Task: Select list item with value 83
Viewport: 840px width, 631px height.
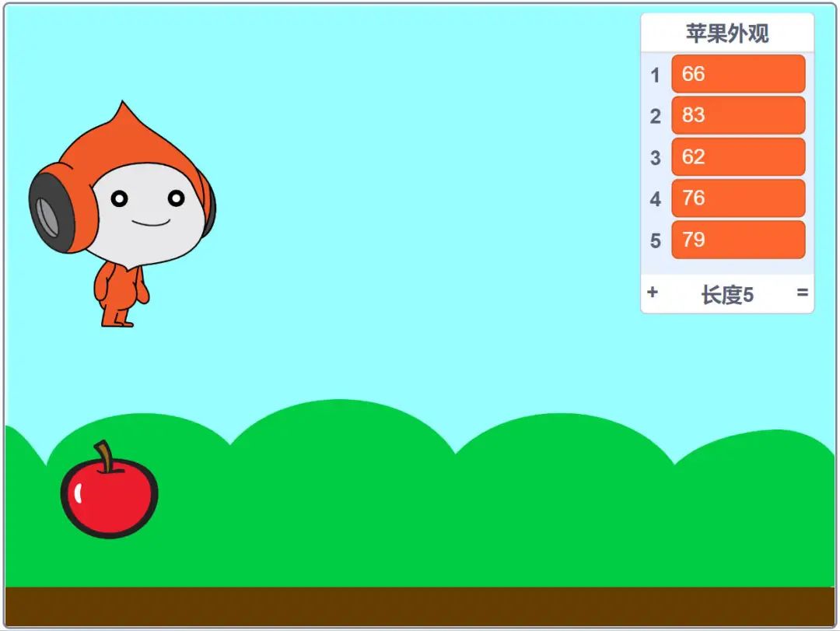Action: point(737,115)
